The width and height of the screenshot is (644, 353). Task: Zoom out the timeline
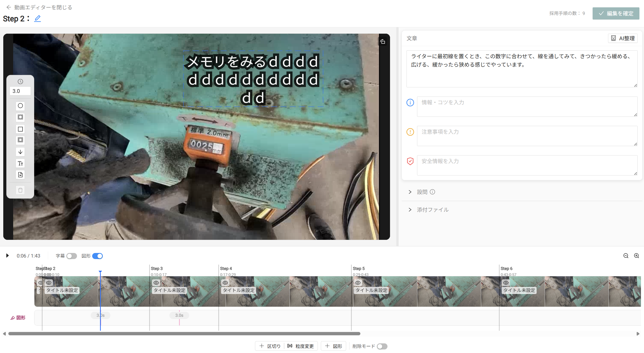[x=626, y=256]
